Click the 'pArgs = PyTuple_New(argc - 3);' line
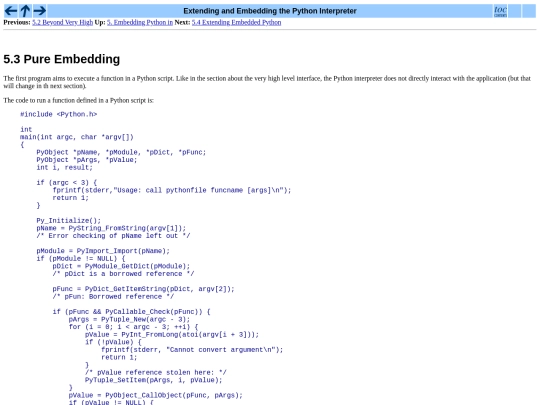 (129, 319)
